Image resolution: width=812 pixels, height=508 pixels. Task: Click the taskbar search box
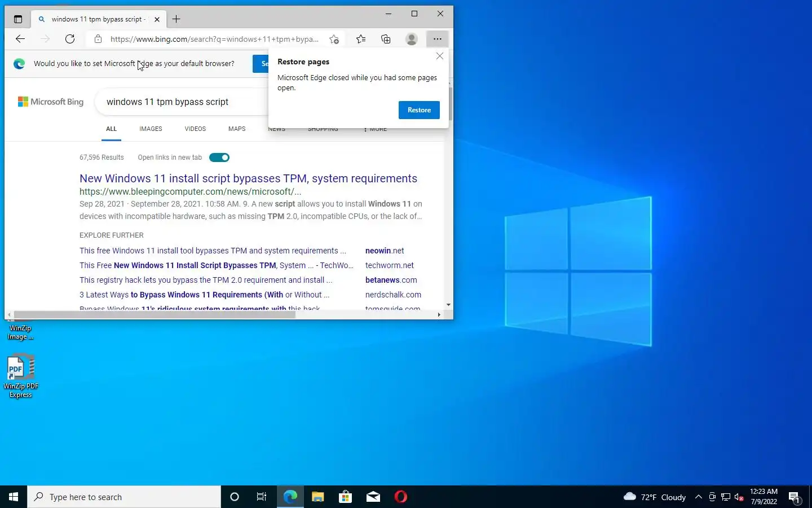click(x=124, y=497)
